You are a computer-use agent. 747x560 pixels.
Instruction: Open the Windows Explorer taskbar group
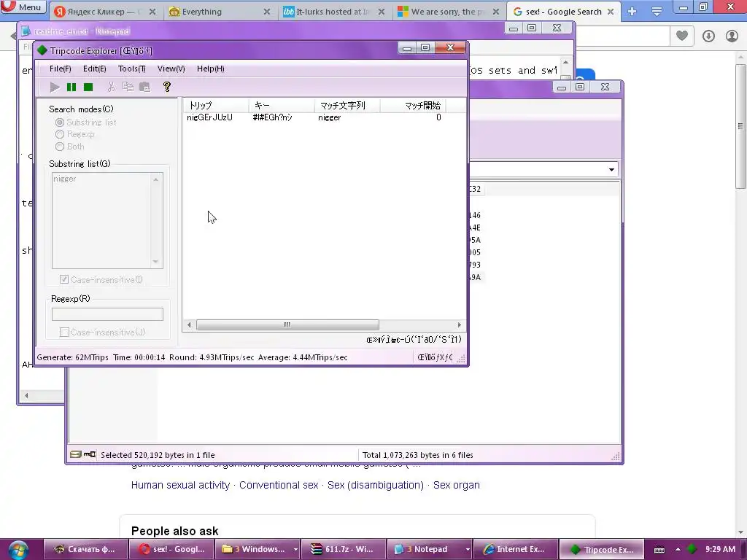point(253,549)
